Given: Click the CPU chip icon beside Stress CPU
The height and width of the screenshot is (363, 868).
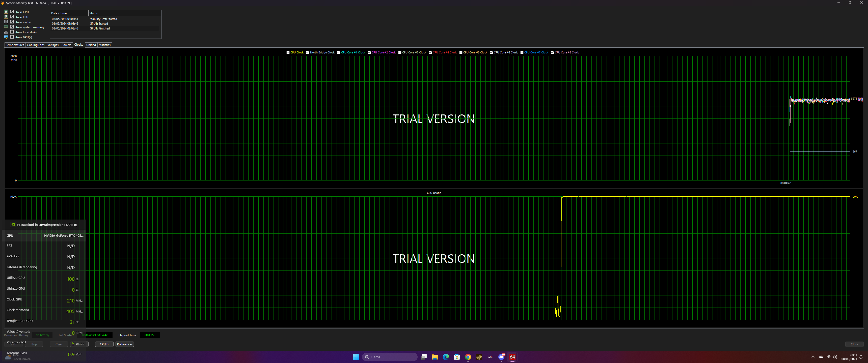Looking at the screenshot, I should (x=6, y=12).
